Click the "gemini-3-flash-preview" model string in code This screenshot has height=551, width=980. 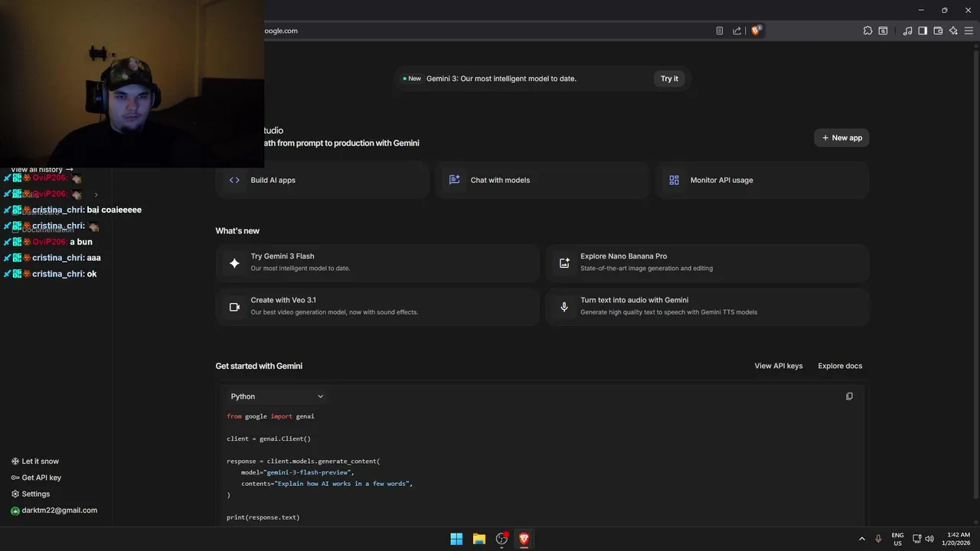309,472
